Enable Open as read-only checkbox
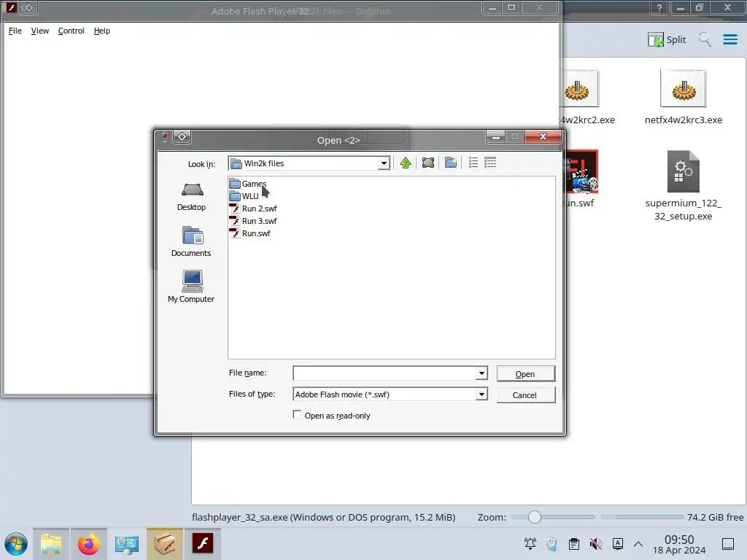 (x=298, y=415)
